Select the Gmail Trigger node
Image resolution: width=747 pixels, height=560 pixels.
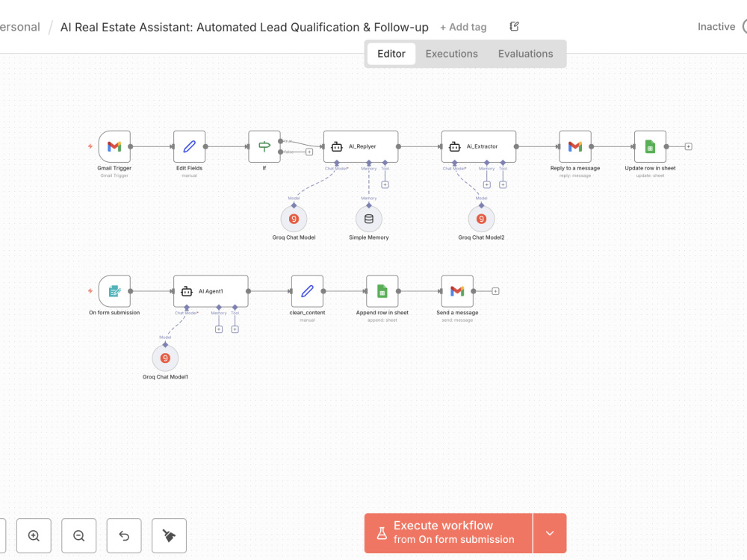coord(114,146)
